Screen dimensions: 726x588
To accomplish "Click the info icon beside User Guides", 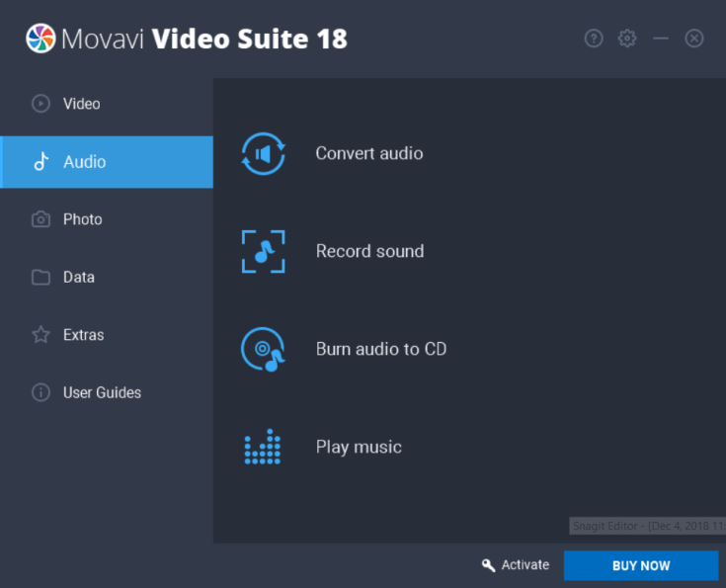I will (40, 392).
